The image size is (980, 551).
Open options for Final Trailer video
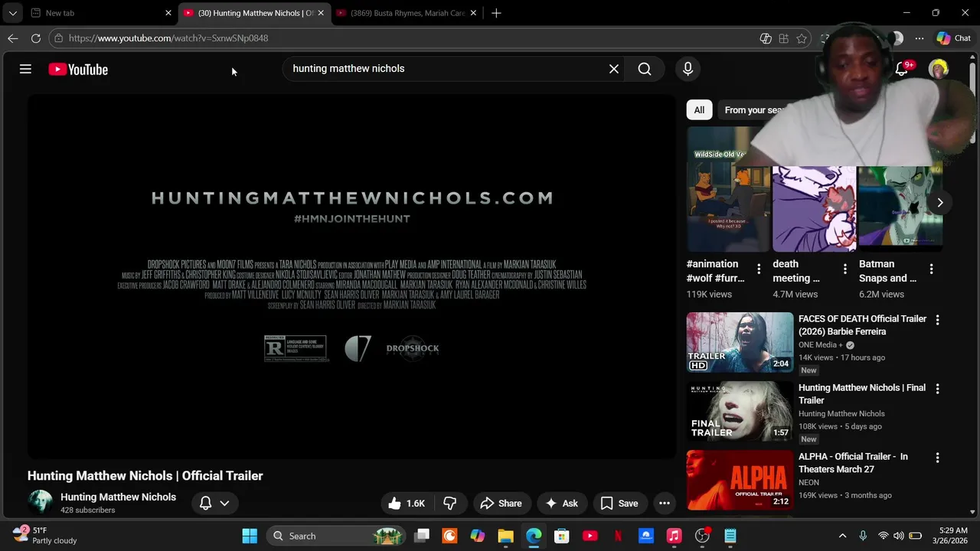(x=937, y=389)
